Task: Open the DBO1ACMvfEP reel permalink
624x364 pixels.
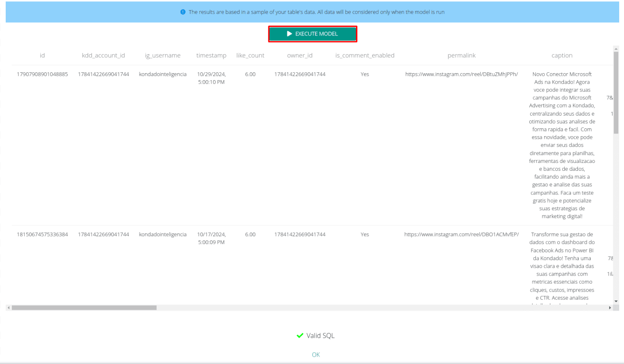Action: click(x=461, y=234)
